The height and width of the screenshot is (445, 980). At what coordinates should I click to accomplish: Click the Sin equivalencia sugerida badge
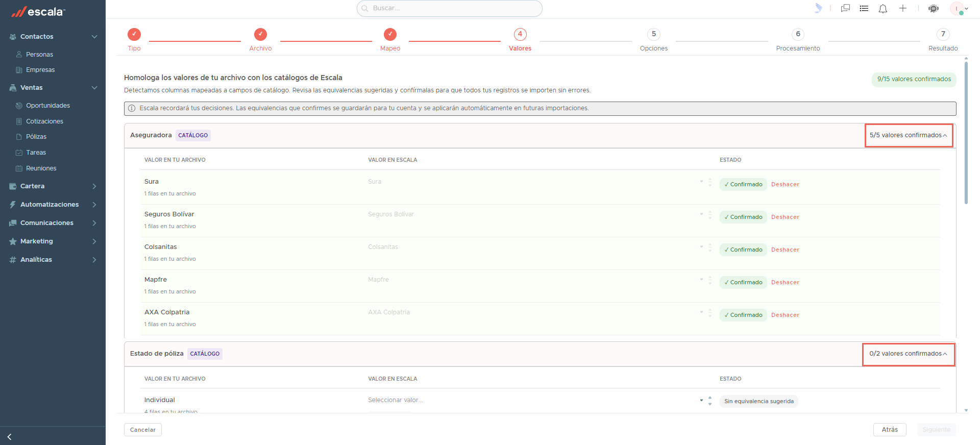pyautogui.click(x=759, y=401)
